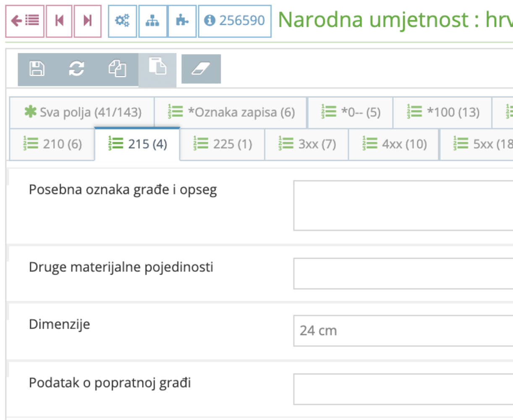Click the Dimenzije field showing 24 cm

399,331
